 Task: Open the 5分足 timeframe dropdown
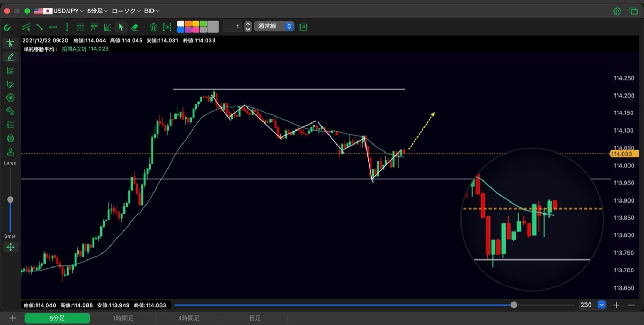97,11
